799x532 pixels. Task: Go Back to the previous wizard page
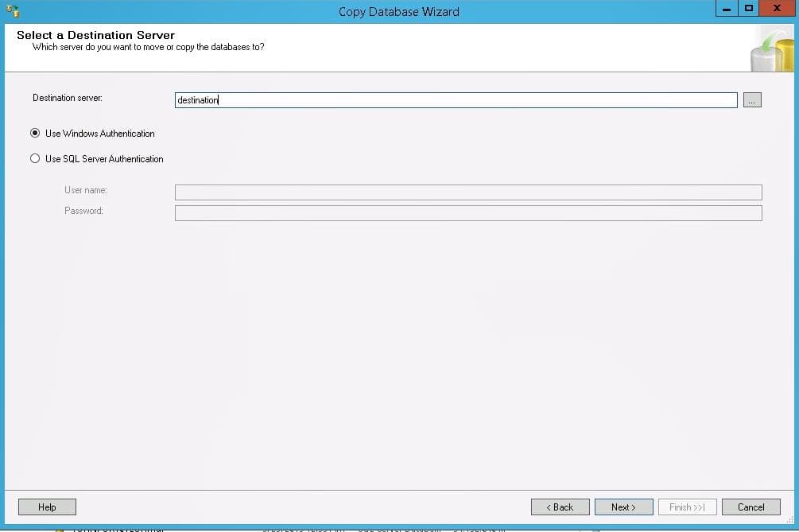pyautogui.click(x=560, y=507)
